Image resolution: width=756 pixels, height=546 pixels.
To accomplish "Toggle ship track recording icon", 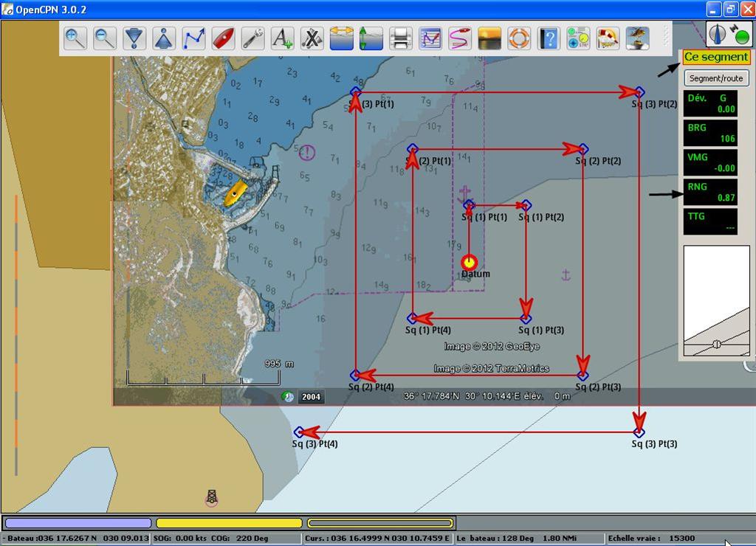I will 459,38.
